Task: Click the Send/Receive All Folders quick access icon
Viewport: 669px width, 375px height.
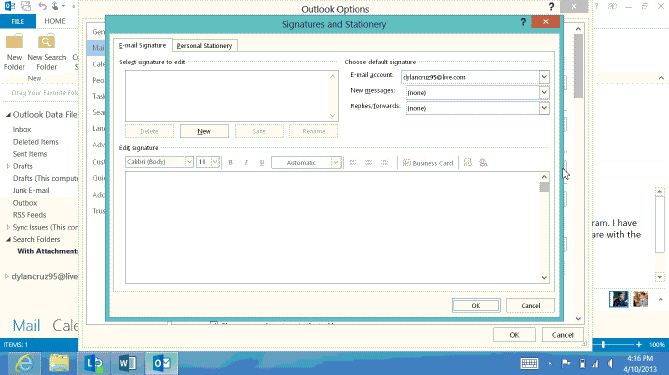Action: point(26,6)
